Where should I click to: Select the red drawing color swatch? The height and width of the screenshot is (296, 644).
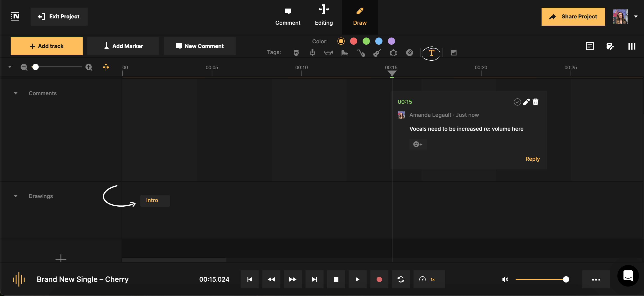(x=354, y=41)
